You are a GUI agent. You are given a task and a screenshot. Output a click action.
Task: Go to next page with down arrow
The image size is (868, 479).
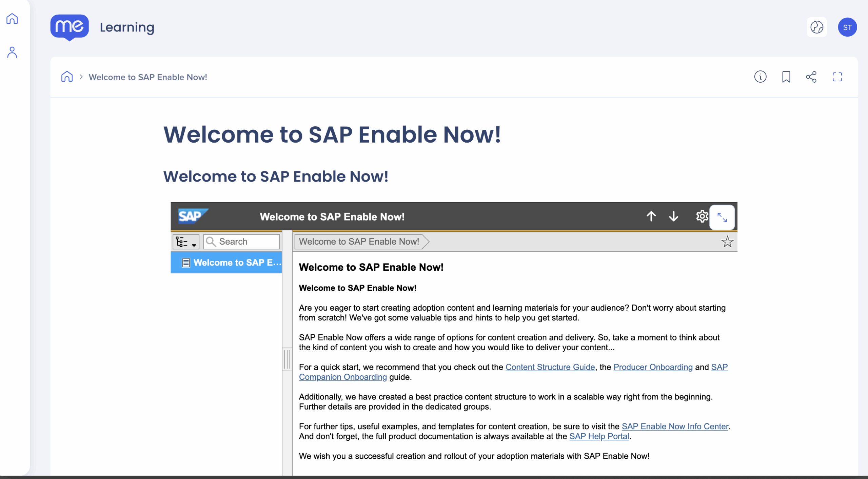tap(673, 216)
